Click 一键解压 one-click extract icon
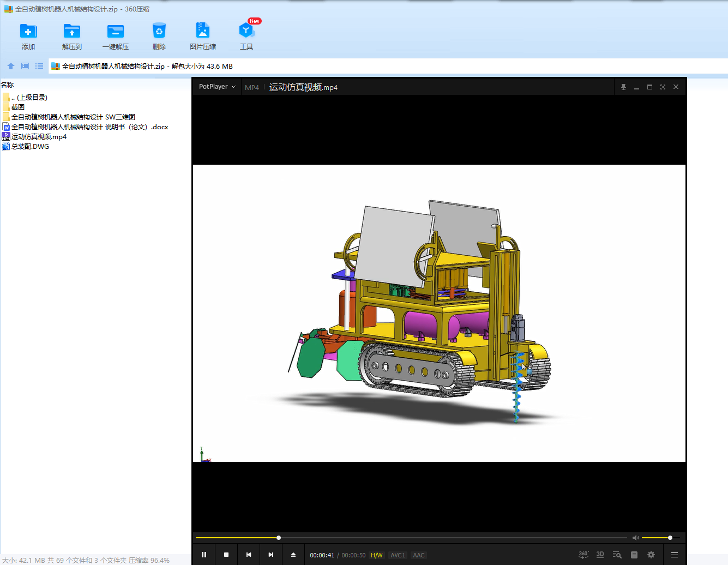This screenshot has height=565, width=728. [116, 32]
